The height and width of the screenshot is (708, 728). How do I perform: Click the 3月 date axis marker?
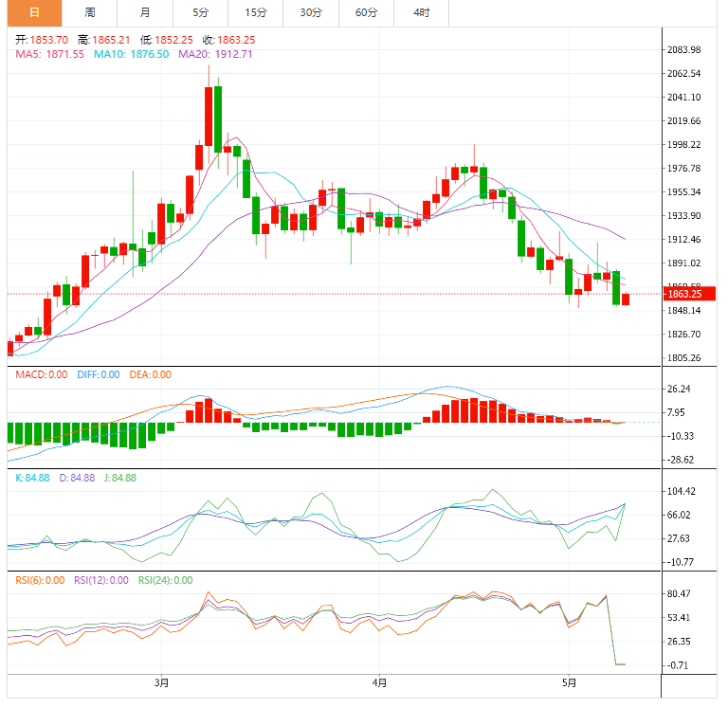point(161,683)
